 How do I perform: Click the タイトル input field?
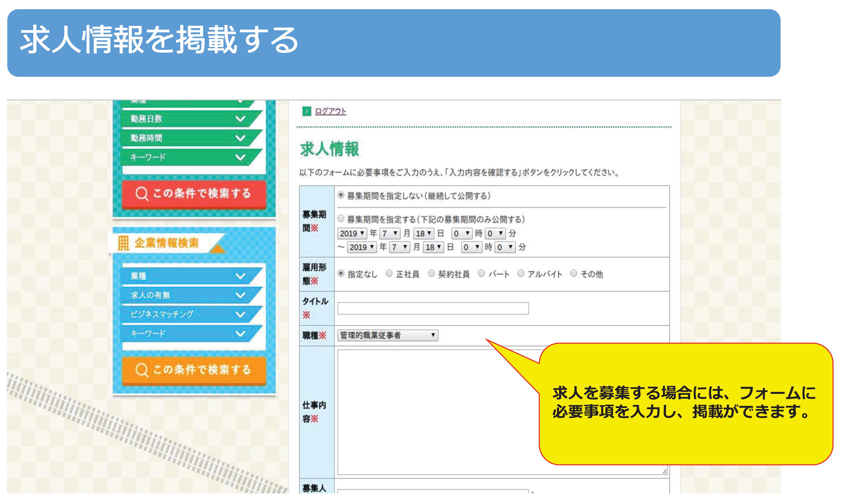pos(433,308)
